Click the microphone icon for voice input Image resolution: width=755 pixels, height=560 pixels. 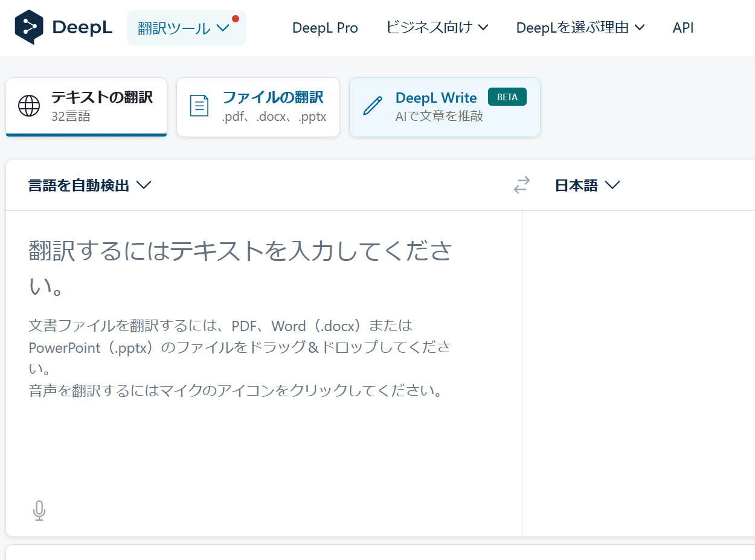pos(39,510)
